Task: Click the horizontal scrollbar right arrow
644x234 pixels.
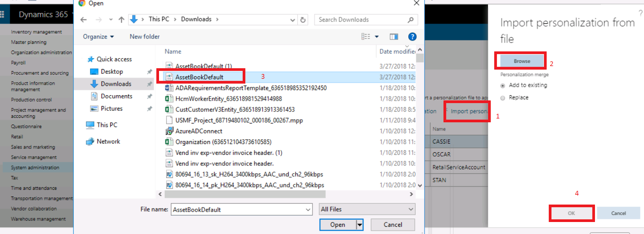Action: pyautogui.click(x=411, y=194)
